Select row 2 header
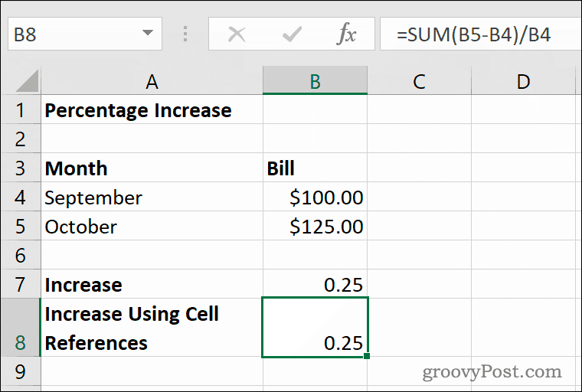Image resolution: width=582 pixels, height=392 pixels. pos(21,139)
